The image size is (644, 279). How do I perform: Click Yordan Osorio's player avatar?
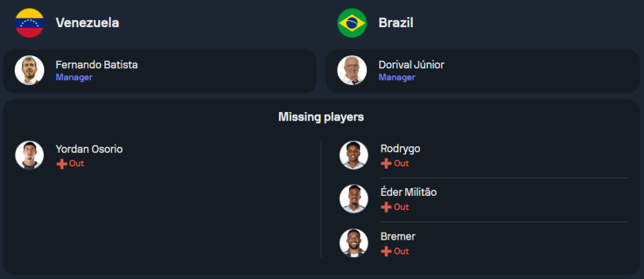click(x=30, y=155)
